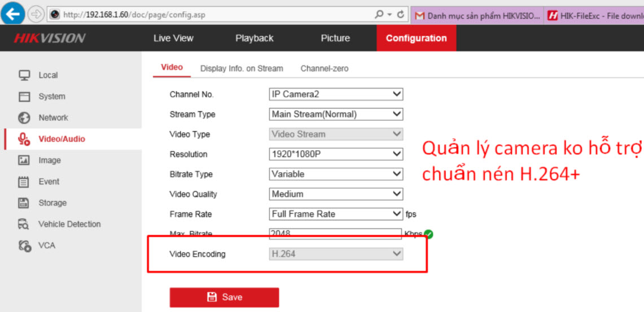The width and height of the screenshot is (644, 312).
Task: Click the Network globe icon in sidebar
Action: (24, 118)
